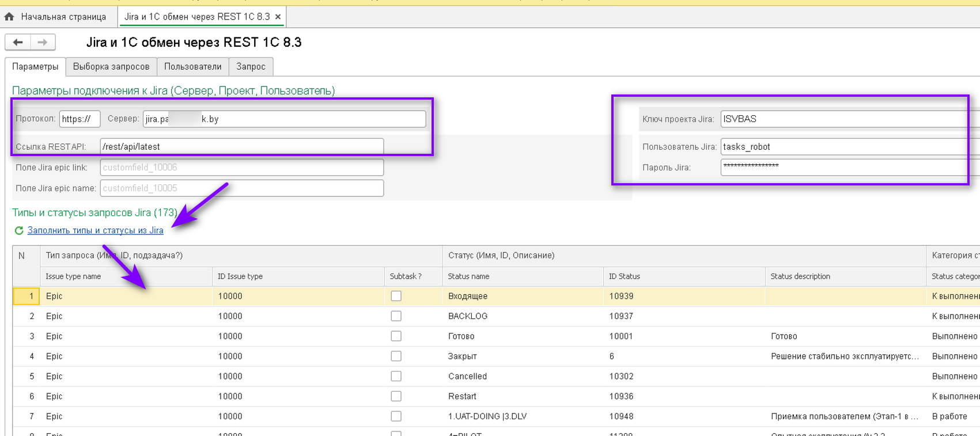Click the home icon of Начальная страница
Screen dimensions: 980x436
(x=9, y=17)
